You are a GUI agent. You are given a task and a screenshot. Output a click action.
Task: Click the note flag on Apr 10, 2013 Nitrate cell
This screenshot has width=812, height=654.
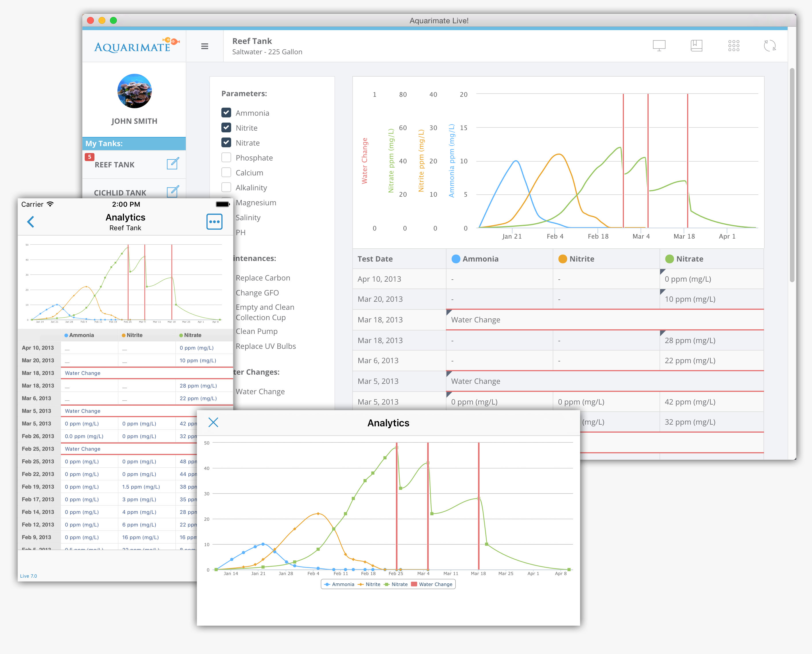(x=663, y=272)
